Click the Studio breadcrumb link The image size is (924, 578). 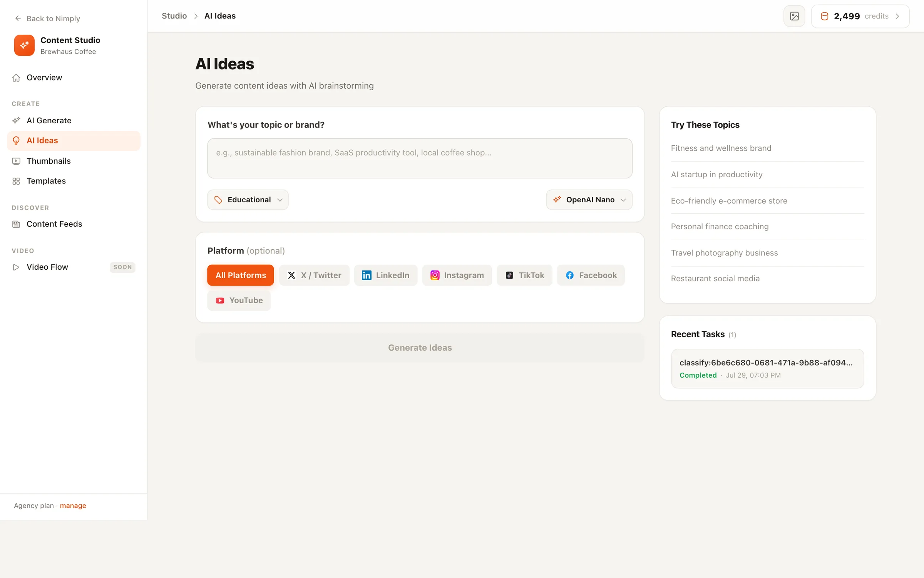point(174,16)
